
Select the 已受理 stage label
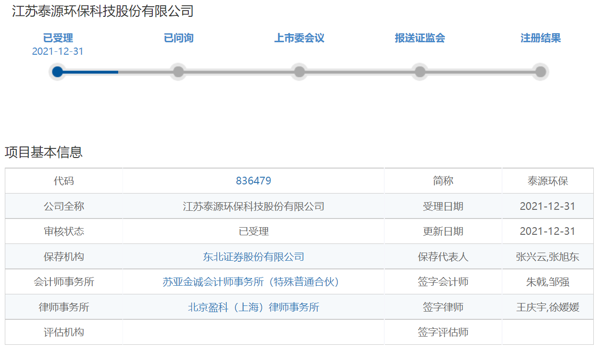pos(58,38)
